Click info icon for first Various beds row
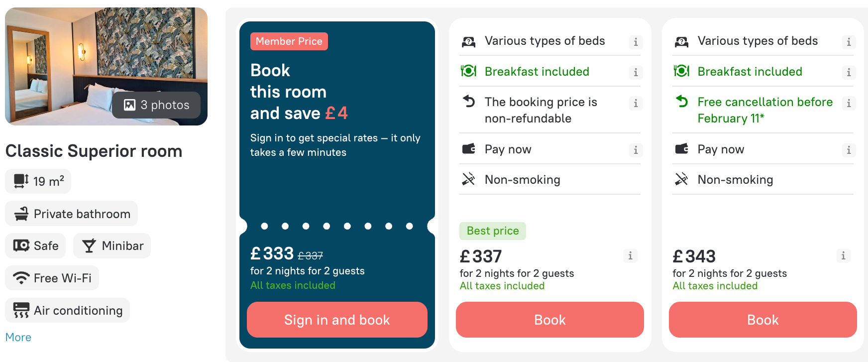868x362 pixels. tap(636, 42)
